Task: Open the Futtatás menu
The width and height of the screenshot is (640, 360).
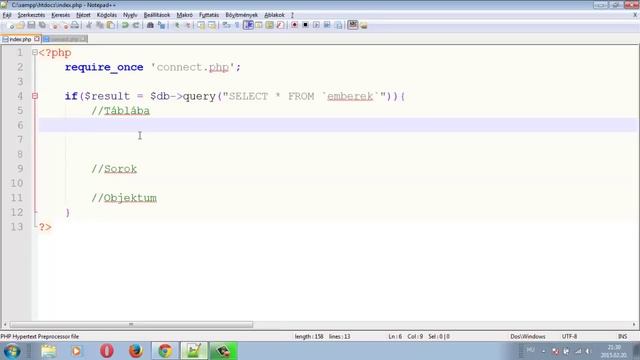Action: pyautogui.click(x=209, y=15)
